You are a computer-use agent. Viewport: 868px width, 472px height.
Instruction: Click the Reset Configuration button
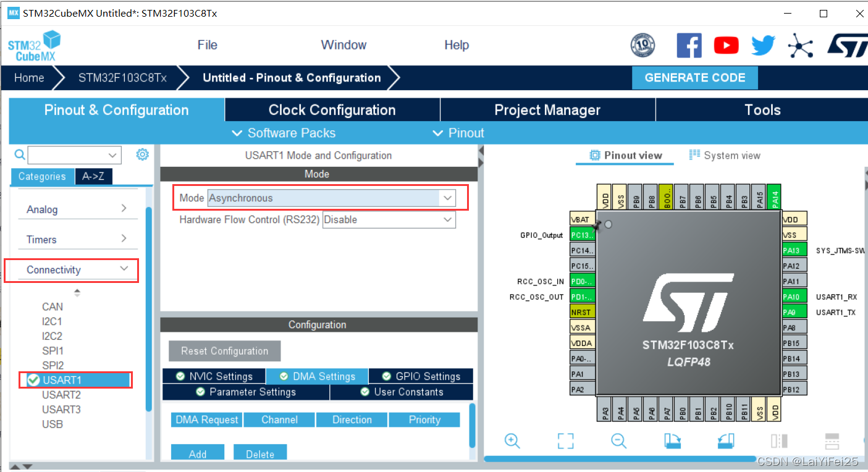coord(225,351)
